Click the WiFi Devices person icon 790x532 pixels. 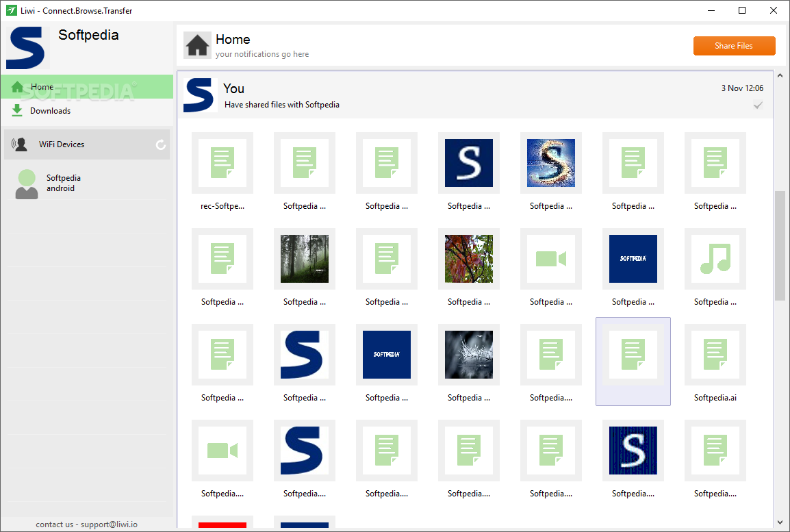19,144
